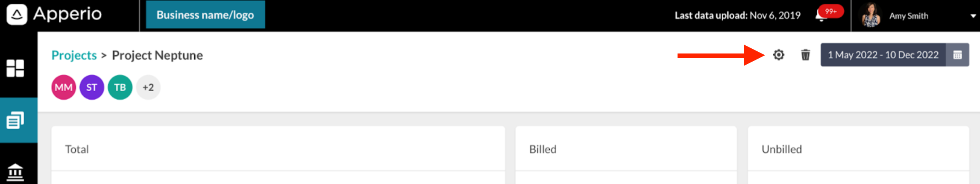
Task: Open the date range calendar icon
Action: (x=957, y=55)
